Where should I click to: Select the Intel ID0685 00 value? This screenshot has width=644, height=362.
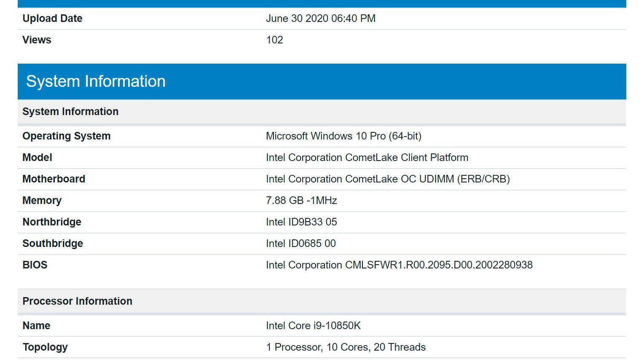(301, 244)
